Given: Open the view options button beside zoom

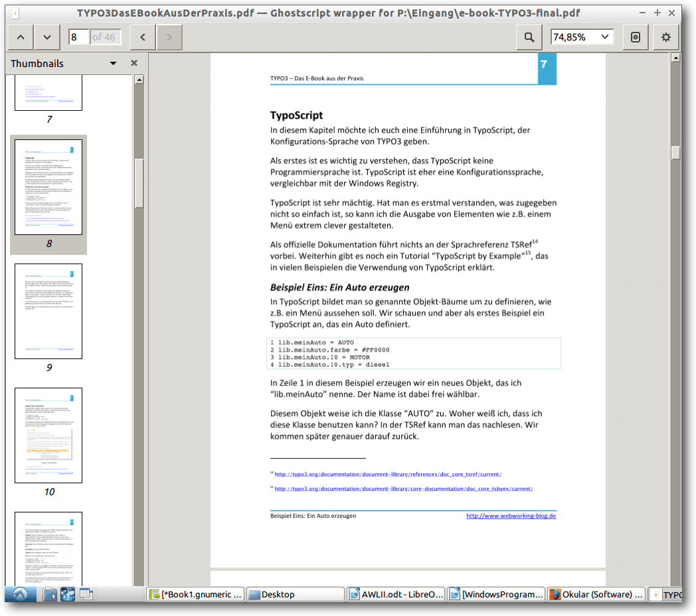Looking at the screenshot, I should tap(636, 37).
